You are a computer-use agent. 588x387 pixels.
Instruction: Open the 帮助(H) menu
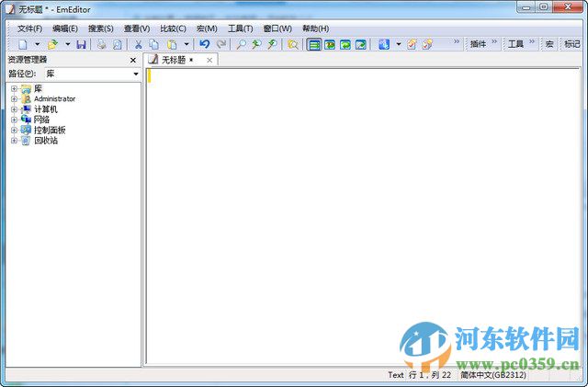(x=316, y=28)
